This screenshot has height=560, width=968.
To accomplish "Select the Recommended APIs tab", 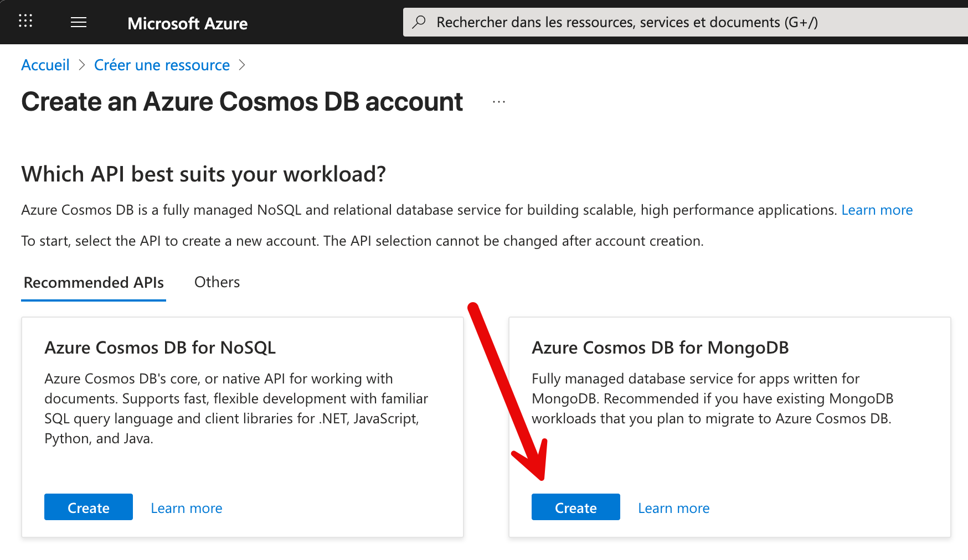I will click(93, 282).
